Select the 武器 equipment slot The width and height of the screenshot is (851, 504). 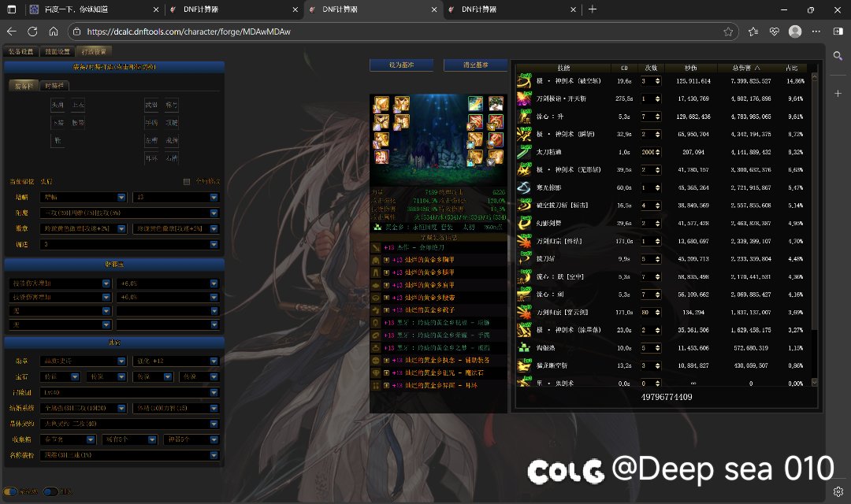click(x=151, y=106)
